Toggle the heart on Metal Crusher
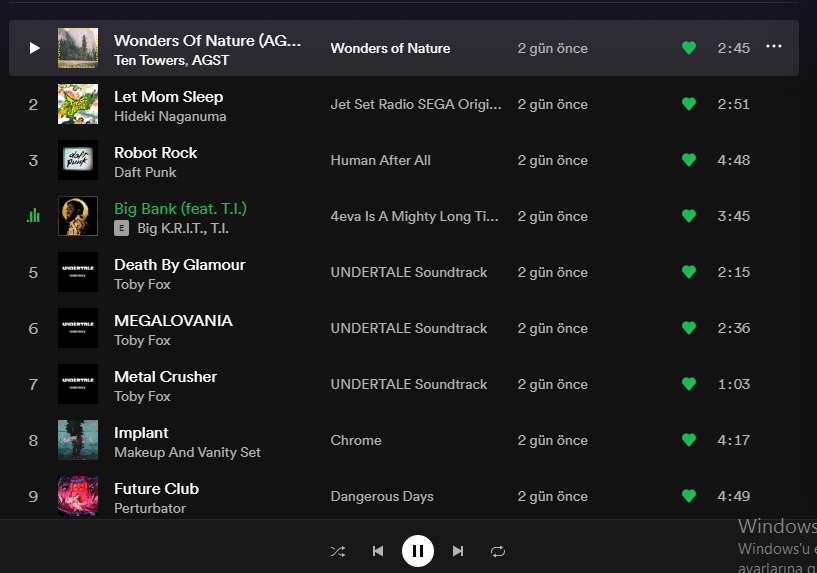 point(689,384)
